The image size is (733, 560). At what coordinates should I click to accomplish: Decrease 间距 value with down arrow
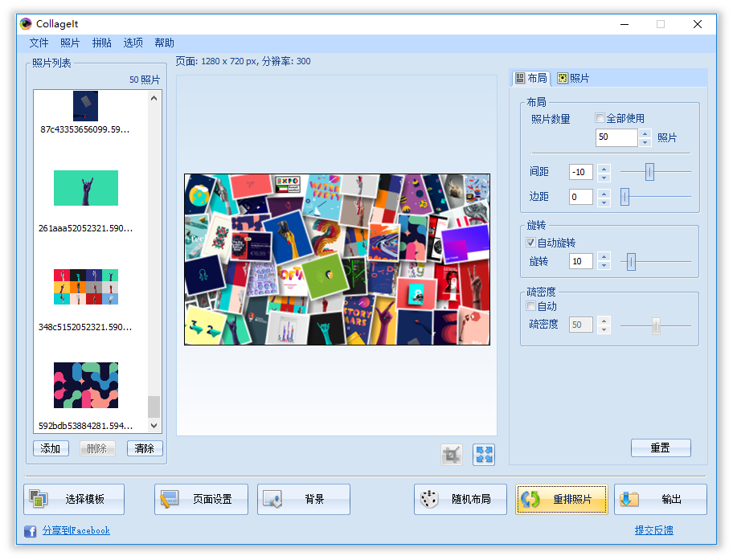click(604, 177)
